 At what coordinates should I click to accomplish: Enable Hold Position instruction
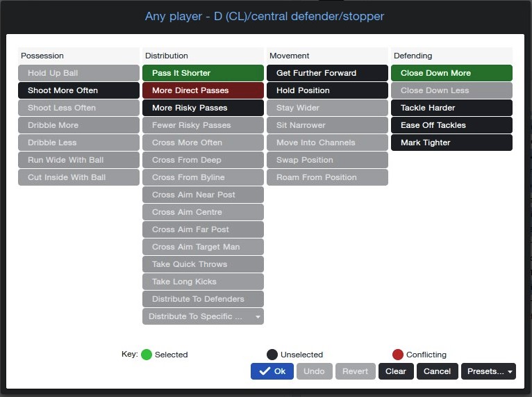tap(327, 90)
